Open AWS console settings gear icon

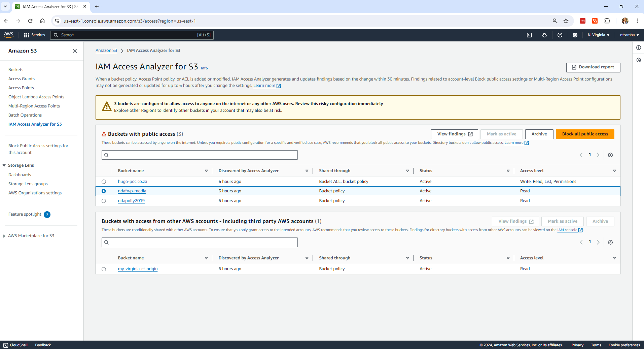(575, 35)
